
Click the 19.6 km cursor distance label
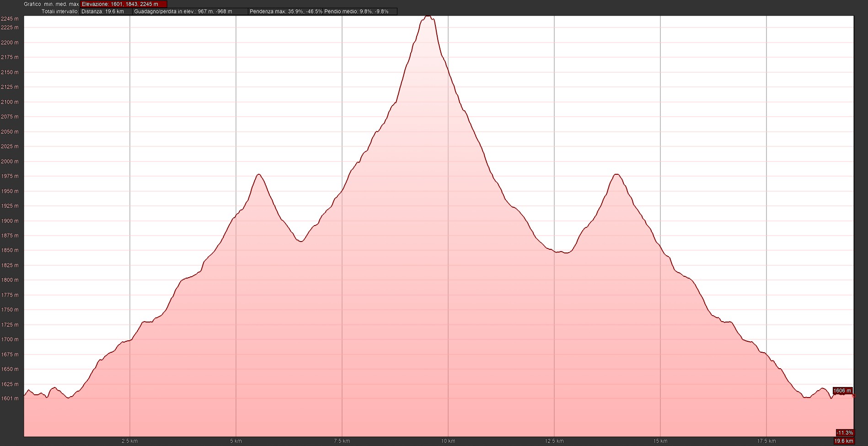(x=844, y=441)
